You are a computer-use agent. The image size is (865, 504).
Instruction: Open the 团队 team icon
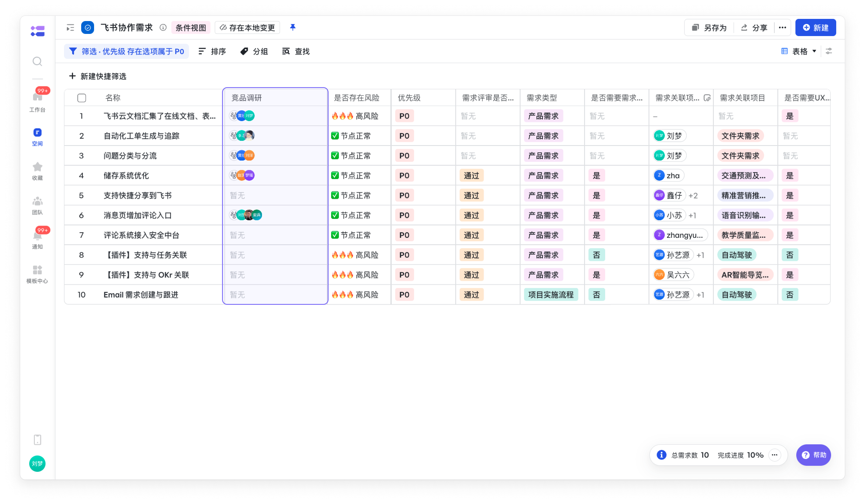[x=37, y=201]
